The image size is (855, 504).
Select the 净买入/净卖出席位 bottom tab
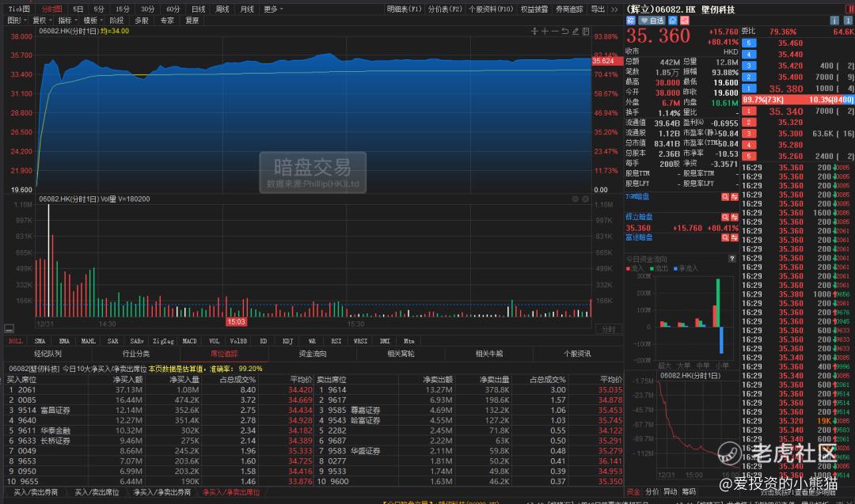(x=230, y=493)
